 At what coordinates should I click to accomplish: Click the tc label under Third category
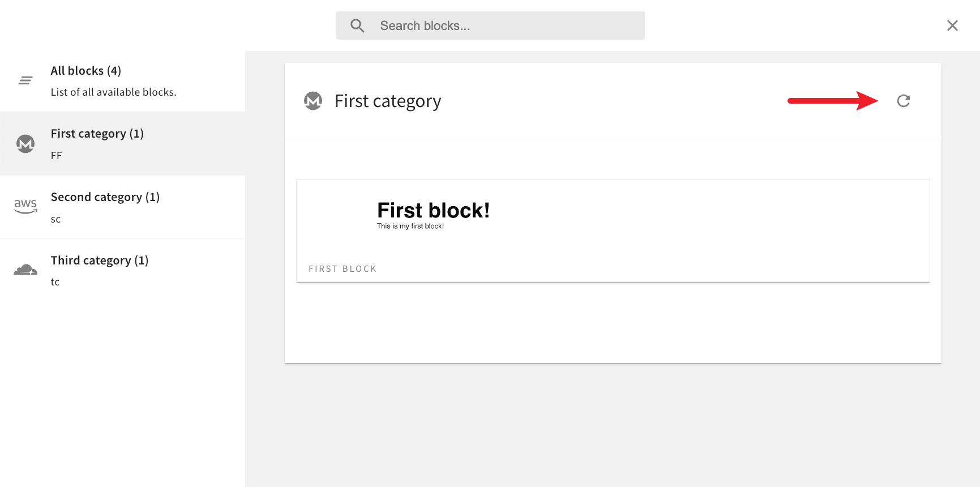pos(55,281)
